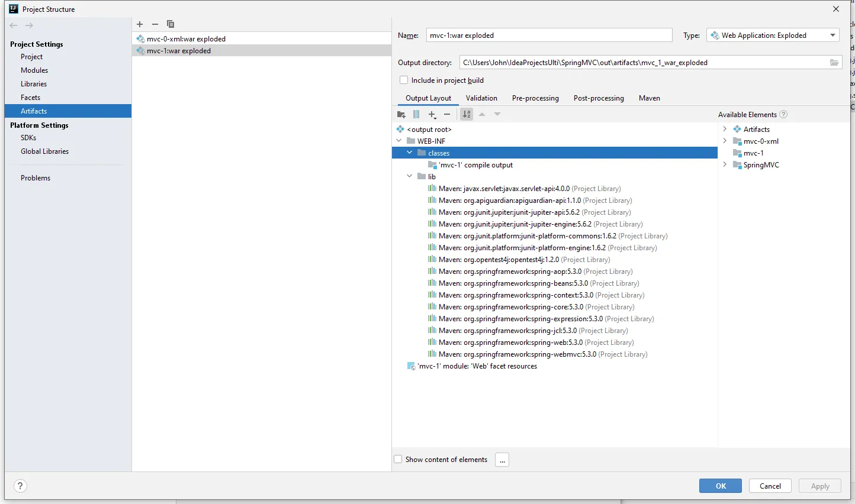Viewport: 855px width, 504px height.
Task: Create archive in output layout
Action: 416,114
